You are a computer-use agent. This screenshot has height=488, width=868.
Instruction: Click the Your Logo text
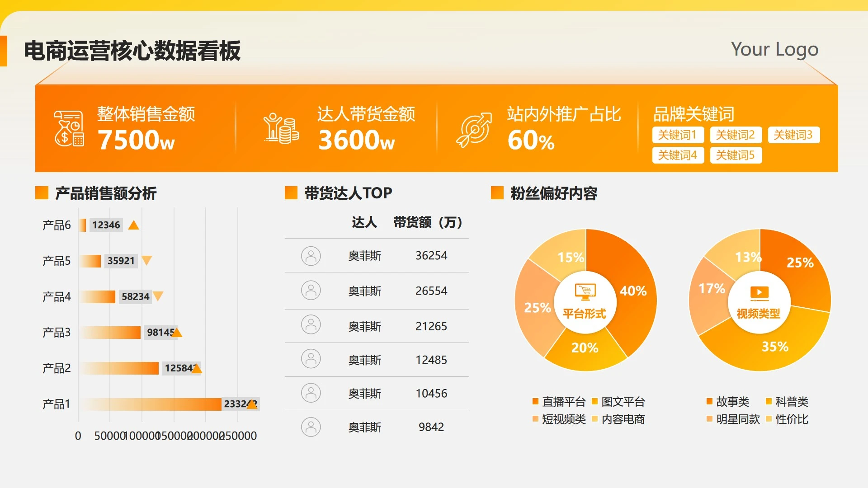click(x=774, y=49)
